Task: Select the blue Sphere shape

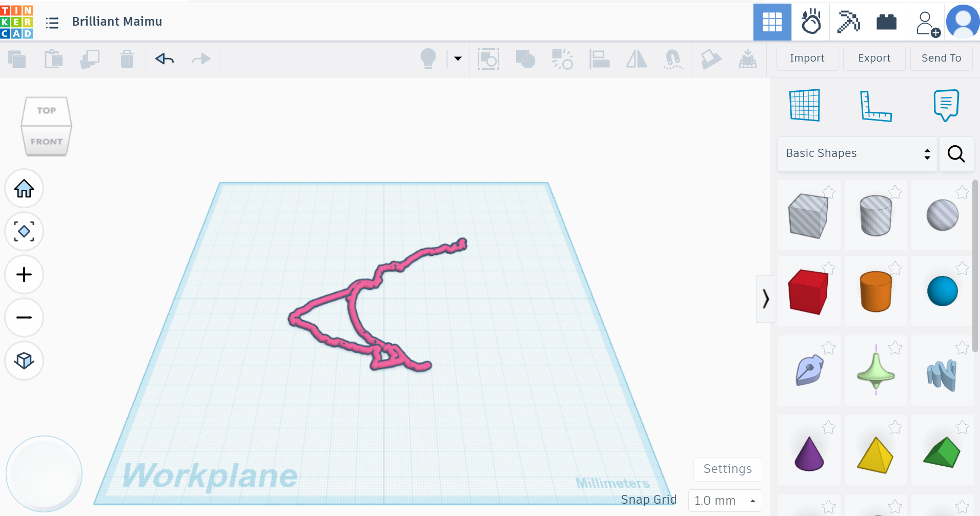Action: pyautogui.click(x=942, y=292)
